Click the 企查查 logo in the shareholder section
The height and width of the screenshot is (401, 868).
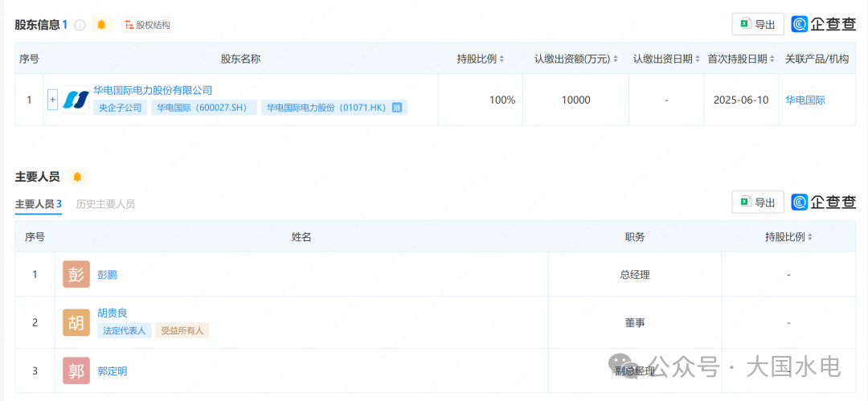(823, 24)
